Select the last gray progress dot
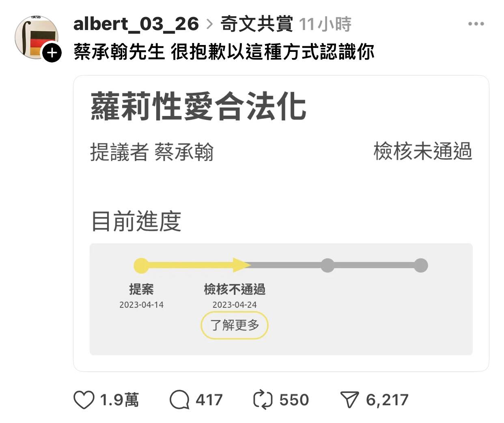Image resolution: width=504 pixels, height=423 pixels. pos(421,266)
